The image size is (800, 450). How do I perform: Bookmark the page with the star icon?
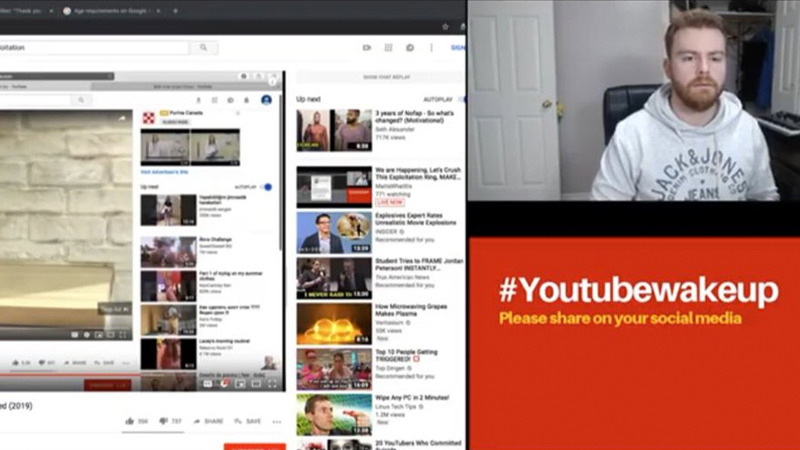point(445,27)
